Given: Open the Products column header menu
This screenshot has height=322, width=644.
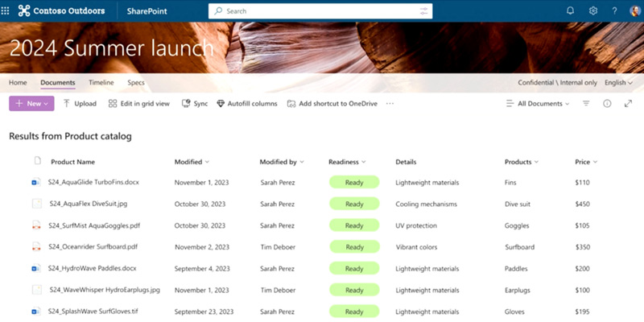Looking at the screenshot, I should pos(522,162).
